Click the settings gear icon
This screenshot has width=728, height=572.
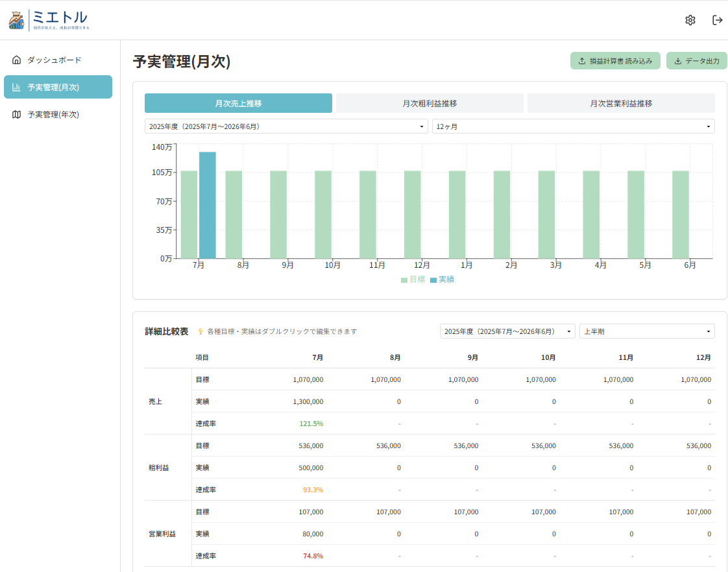[x=690, y=20]
